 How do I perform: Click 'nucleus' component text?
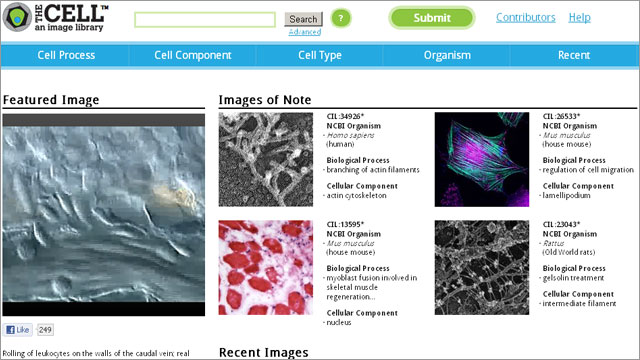[x=339, y=322]
